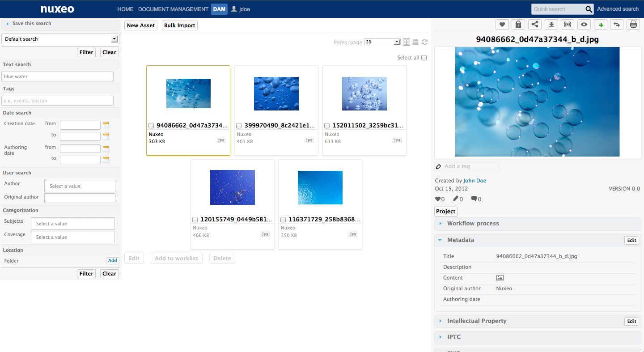Open the Coverage select a value box
The image size is (644, 352).
[x=73, y=237]
